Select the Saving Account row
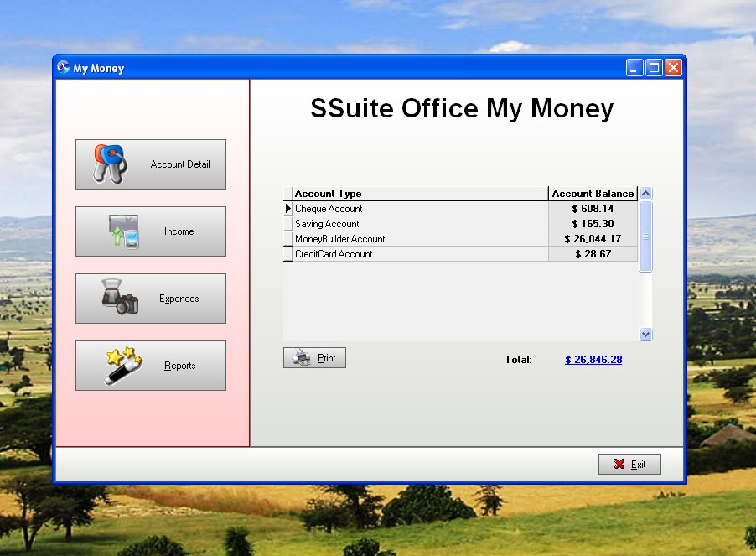Image resolution: width=756 pixels, height=556 pixels. [x=460, y=224]
